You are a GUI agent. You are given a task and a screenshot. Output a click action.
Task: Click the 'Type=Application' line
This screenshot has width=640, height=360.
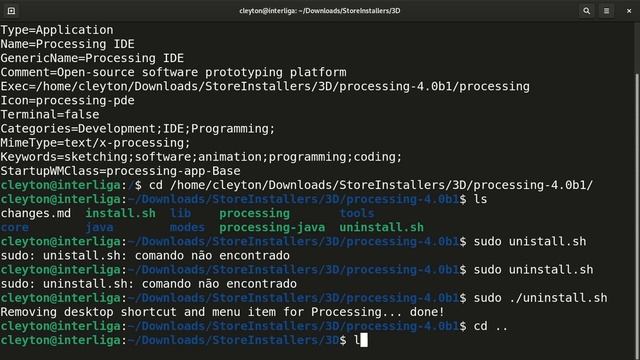pyautogui.click(x=57, y=30)
